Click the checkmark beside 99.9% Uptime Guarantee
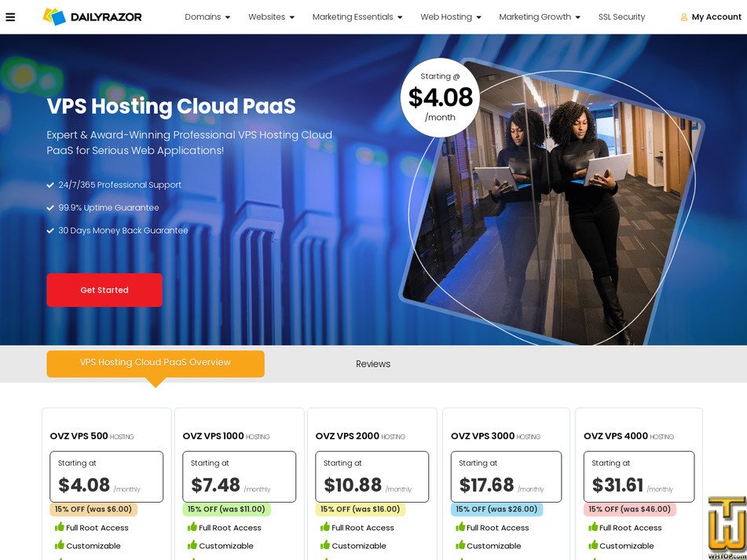Screen dimensions: 747x560 (x=50, y=208)
